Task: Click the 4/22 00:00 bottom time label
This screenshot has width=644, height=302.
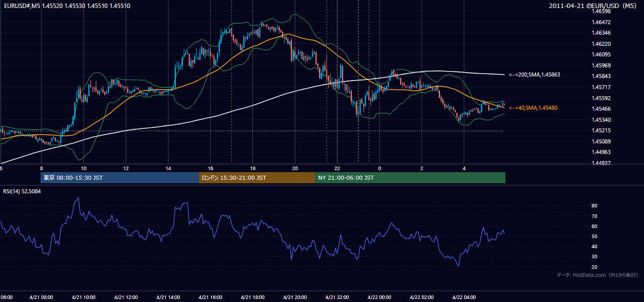Action: [x=380, y=297]
